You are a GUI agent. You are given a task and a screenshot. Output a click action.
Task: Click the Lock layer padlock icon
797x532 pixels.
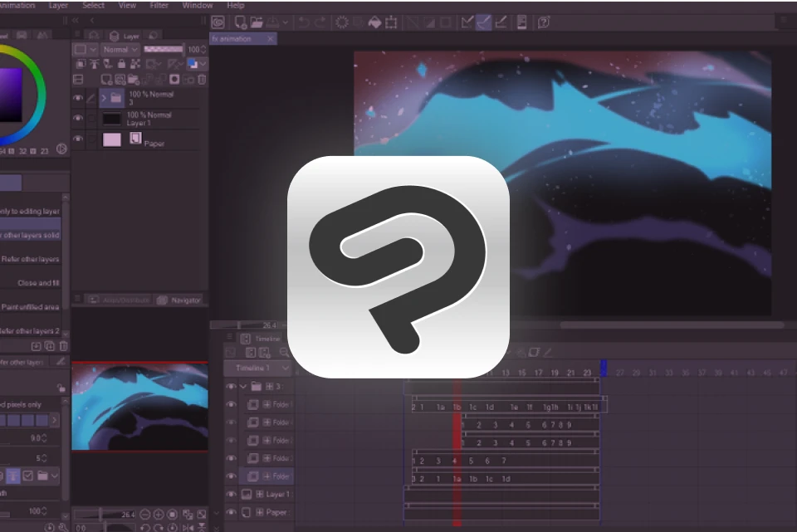121,64
